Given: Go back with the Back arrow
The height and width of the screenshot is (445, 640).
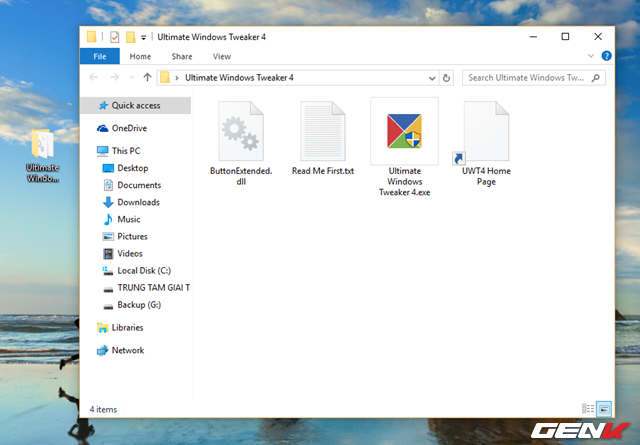Looking at the screenshot, I should 93,77.
